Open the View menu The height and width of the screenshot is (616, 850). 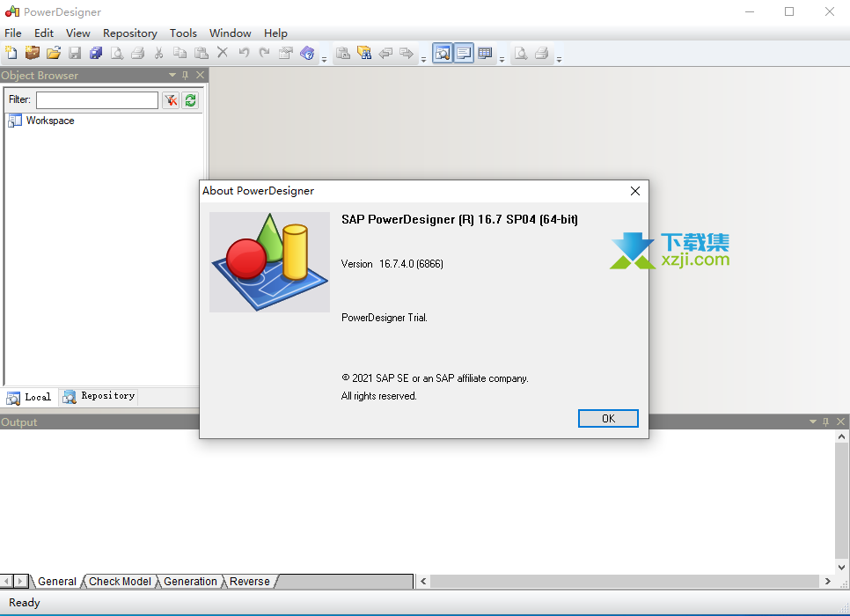pyautogui.click(x=78, y=33)
